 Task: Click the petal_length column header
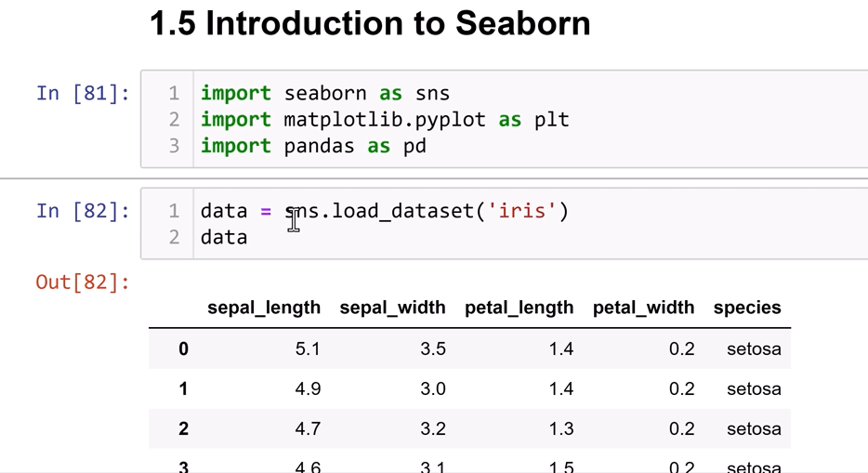pos(519,308)
